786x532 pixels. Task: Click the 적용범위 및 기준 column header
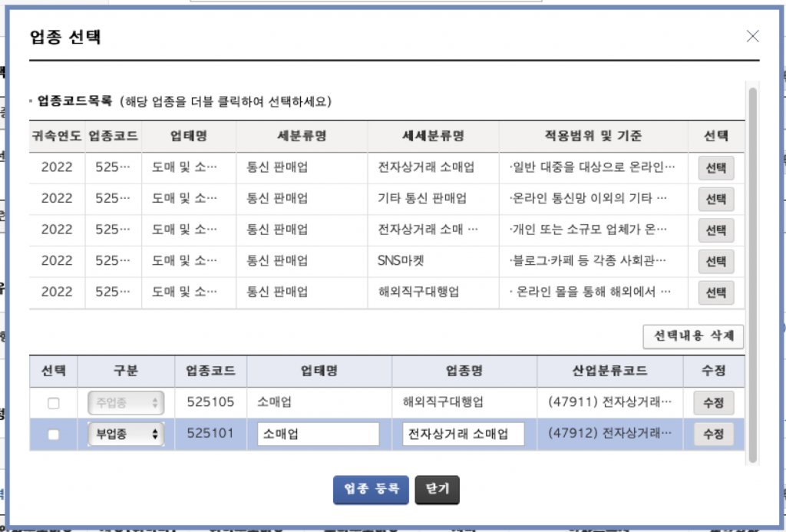click(593, 136)
